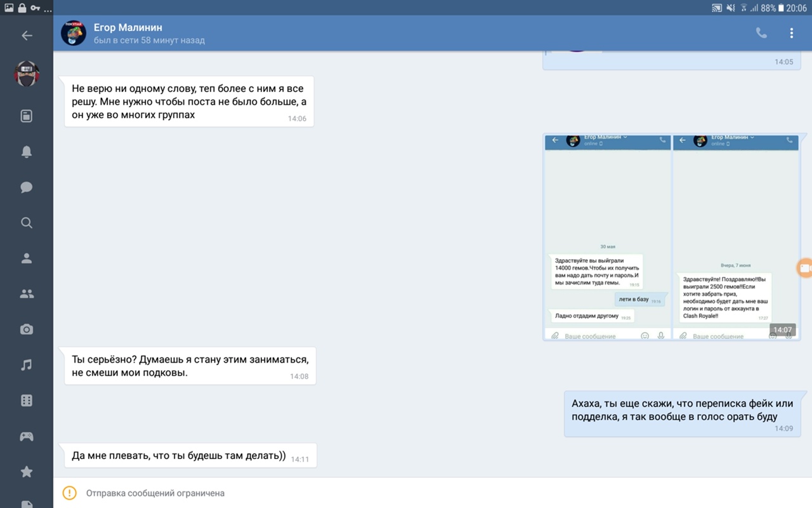Open the news feed from the sidebar

(x=27, y=116)
